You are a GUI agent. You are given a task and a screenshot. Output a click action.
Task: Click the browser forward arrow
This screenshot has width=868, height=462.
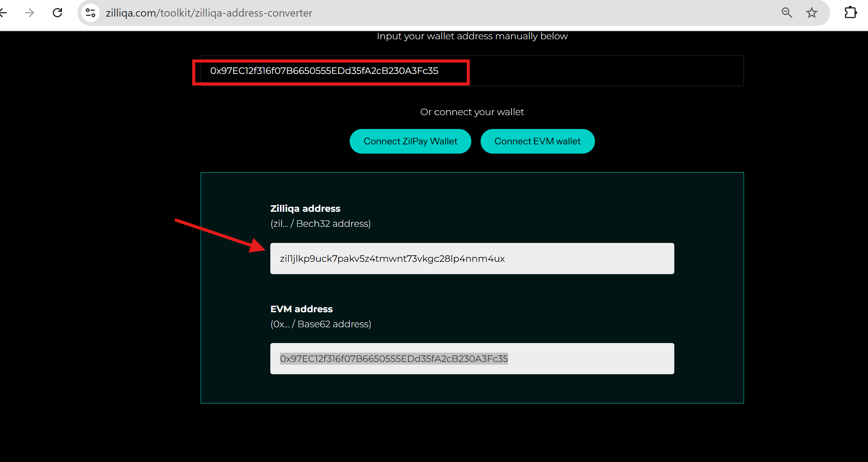[30, 13]
